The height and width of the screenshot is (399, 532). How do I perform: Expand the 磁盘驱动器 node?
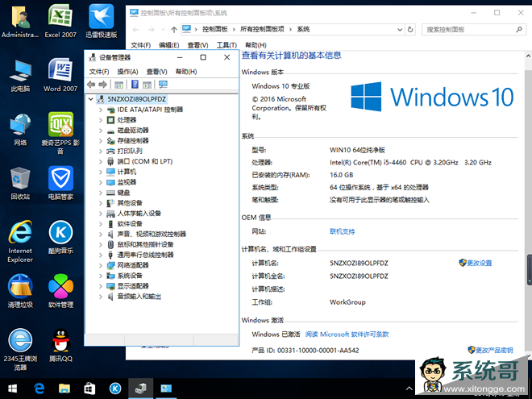[101, 131]
